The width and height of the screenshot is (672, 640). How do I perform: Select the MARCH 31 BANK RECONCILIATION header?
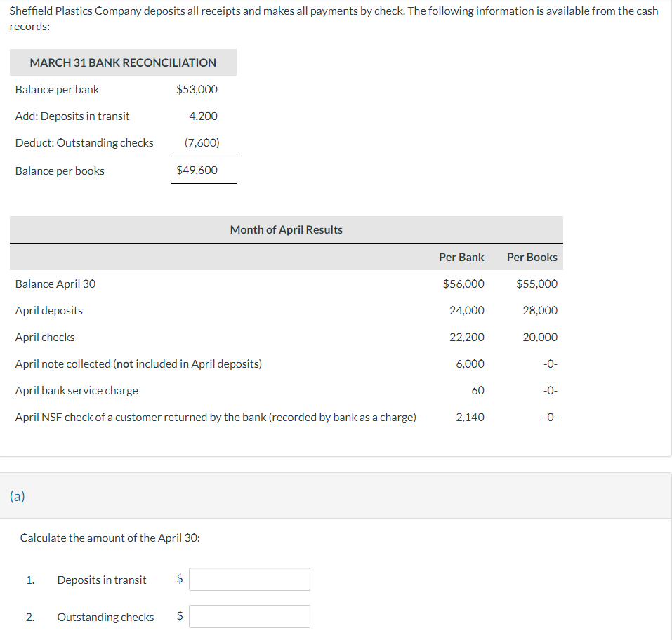[x=123, y=62]
